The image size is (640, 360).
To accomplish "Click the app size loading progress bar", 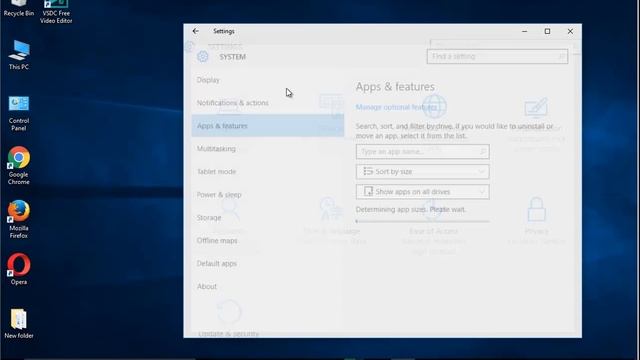I will click(422, 221).
